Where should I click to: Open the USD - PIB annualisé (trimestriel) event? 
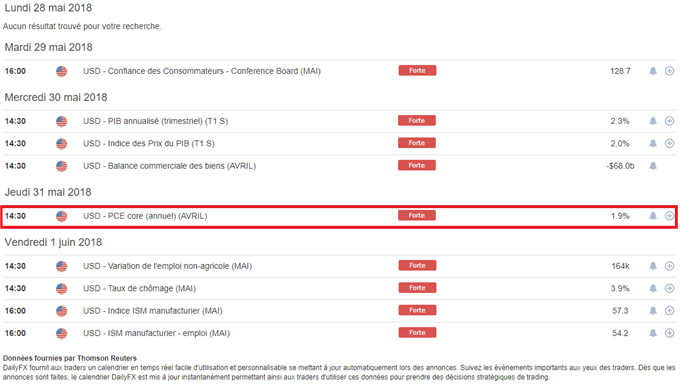pyautogui.click(x=155, y=121)
